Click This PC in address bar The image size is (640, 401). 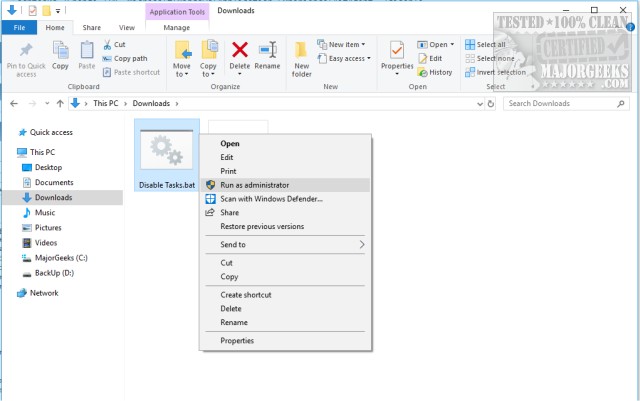[105, 103]
